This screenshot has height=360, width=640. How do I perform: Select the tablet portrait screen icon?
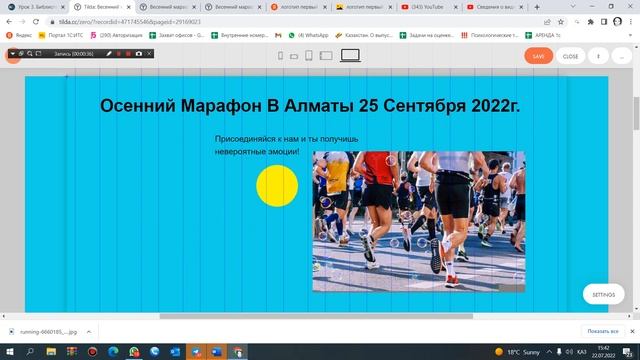[x=309, y=56]
